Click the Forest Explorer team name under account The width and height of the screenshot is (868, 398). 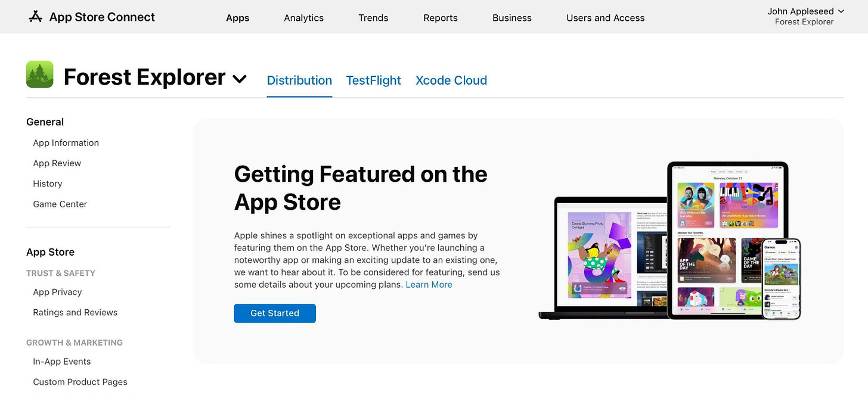click(x=804, y=22)
